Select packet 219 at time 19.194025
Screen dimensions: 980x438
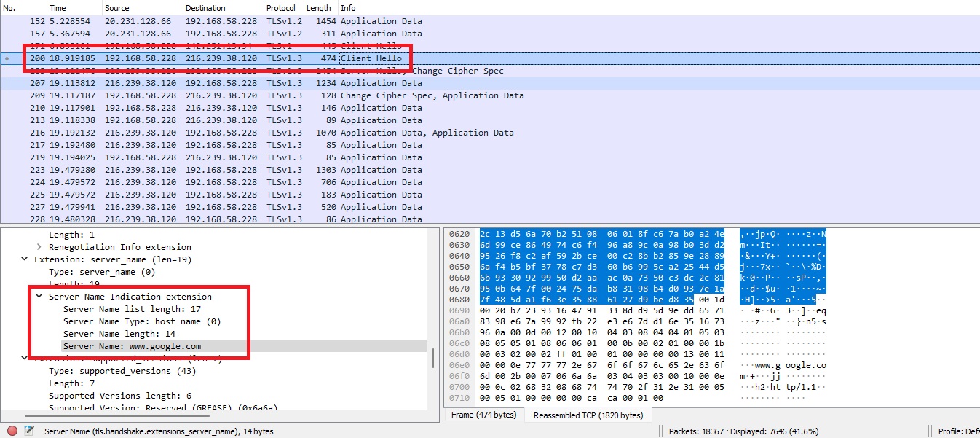tap(490, 157)
